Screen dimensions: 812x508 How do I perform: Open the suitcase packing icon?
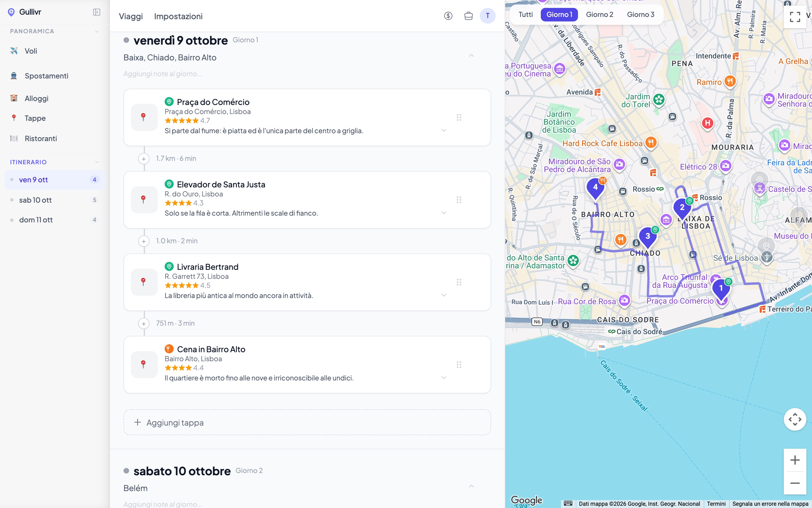tap(468, 16)
